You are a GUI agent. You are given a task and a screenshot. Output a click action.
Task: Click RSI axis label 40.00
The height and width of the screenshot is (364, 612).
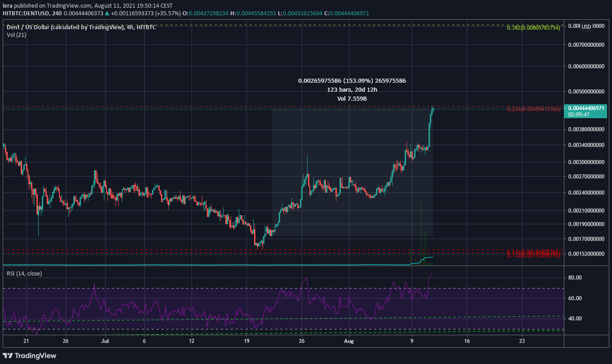click(x=575, y=318)
